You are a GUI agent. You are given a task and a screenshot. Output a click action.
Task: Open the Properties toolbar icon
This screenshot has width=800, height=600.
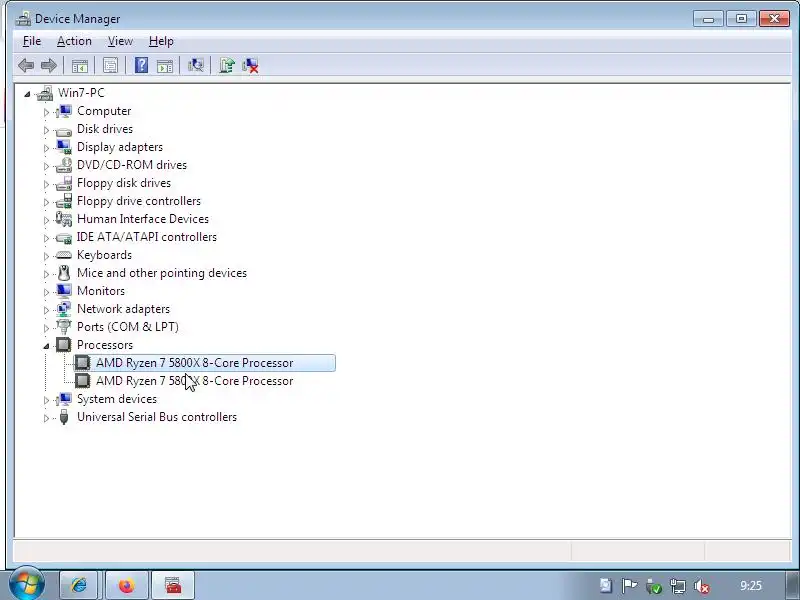[110, 65]
